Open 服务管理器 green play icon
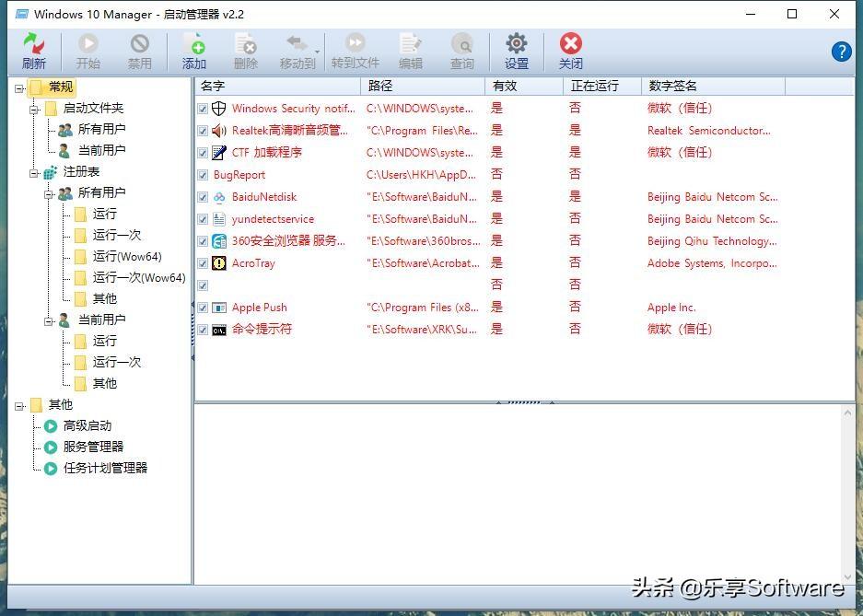Viewport: 863px width, 616px height. tap(51, 447)
